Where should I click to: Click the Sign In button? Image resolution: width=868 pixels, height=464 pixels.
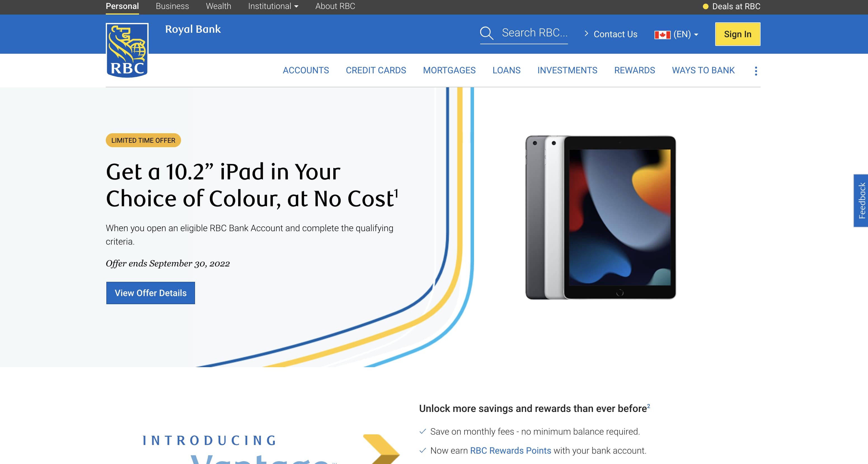click(x=738, y=34)
